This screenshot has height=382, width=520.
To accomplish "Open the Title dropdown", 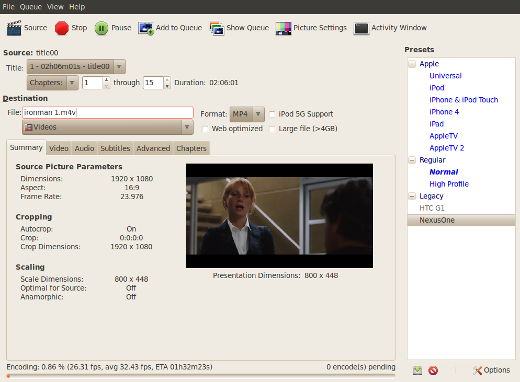I will click(76, 67).
